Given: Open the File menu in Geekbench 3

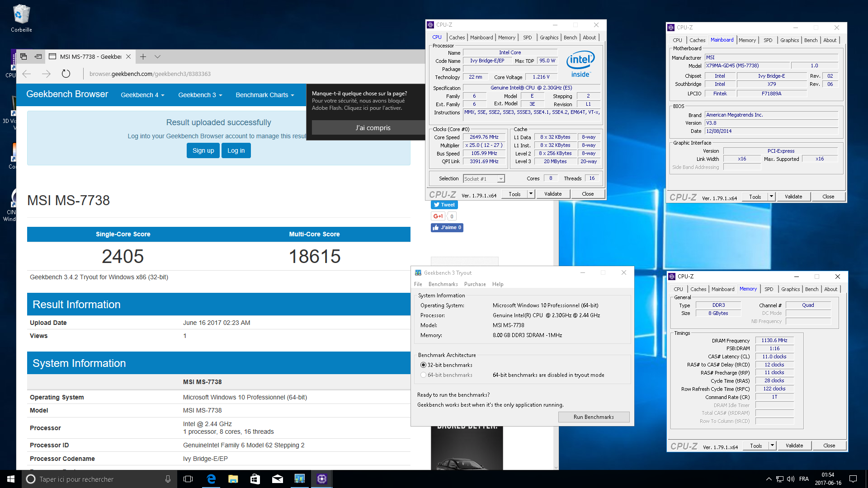Looking at the screenshot, I should point(418,284).
